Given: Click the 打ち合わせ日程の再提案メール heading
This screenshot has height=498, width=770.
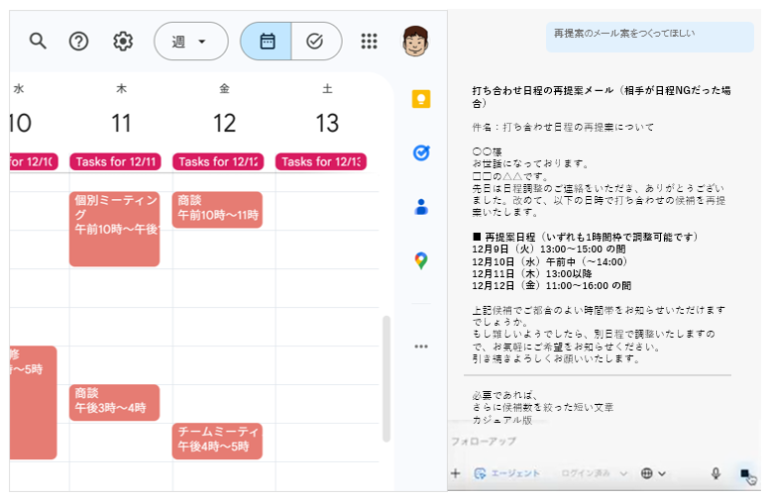Looking at the screenshot, I should pos(602,97).
